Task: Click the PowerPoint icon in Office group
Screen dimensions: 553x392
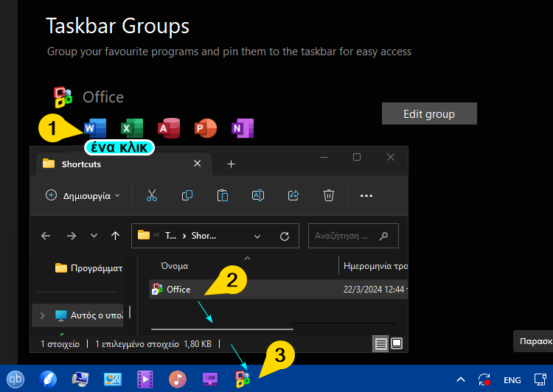Action: pos(206,128)
